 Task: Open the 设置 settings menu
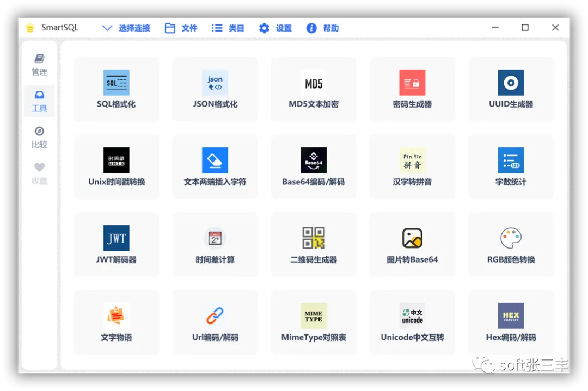tap(275, 28)
